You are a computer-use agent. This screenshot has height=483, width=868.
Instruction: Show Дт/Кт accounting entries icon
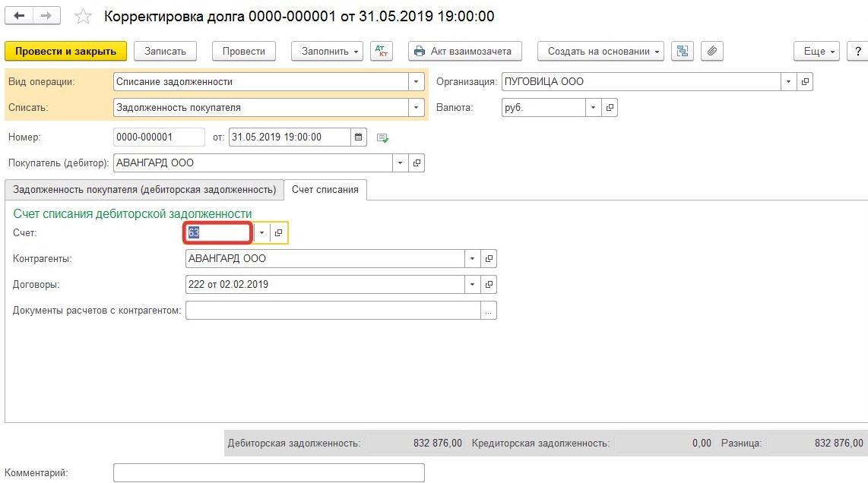(x=382, y=51)
